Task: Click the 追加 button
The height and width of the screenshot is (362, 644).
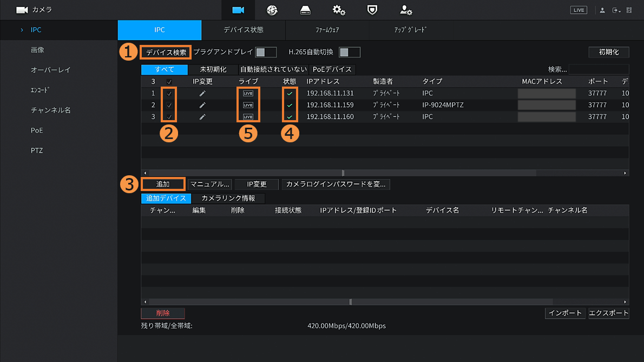Action: point(163,185)
